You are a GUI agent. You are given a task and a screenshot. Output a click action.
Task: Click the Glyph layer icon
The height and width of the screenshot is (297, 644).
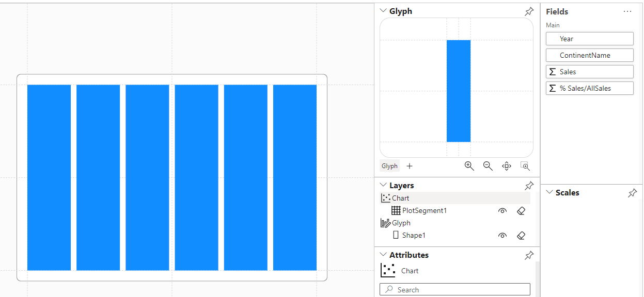coord(386,223)
